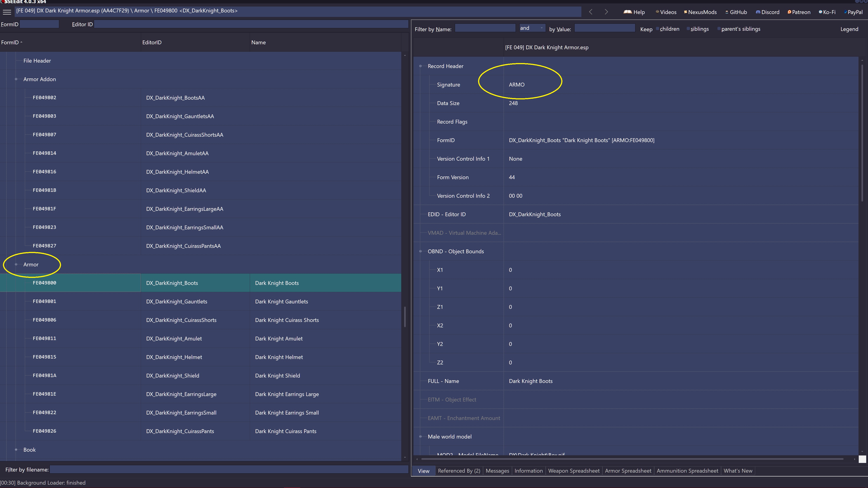The width and height of the screenshot is (868, 488).
Task: Select record DX_DarkKnight_HelmetAA
Action: point(200,172)
